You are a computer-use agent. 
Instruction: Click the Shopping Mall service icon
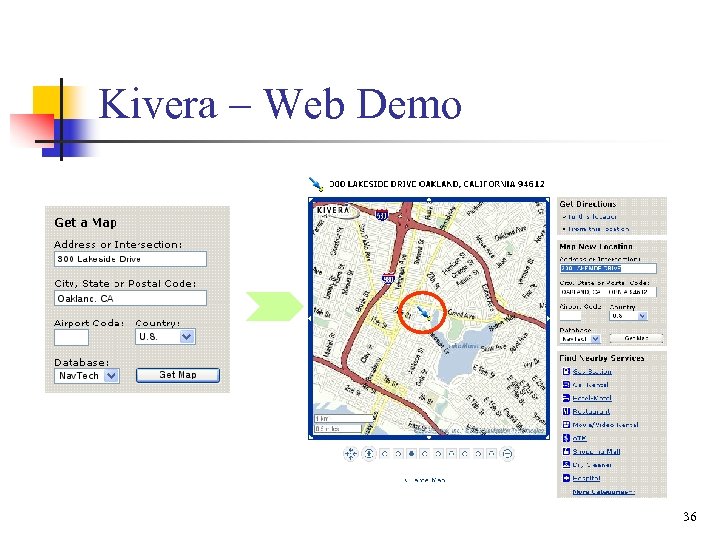tap(566, 451)
